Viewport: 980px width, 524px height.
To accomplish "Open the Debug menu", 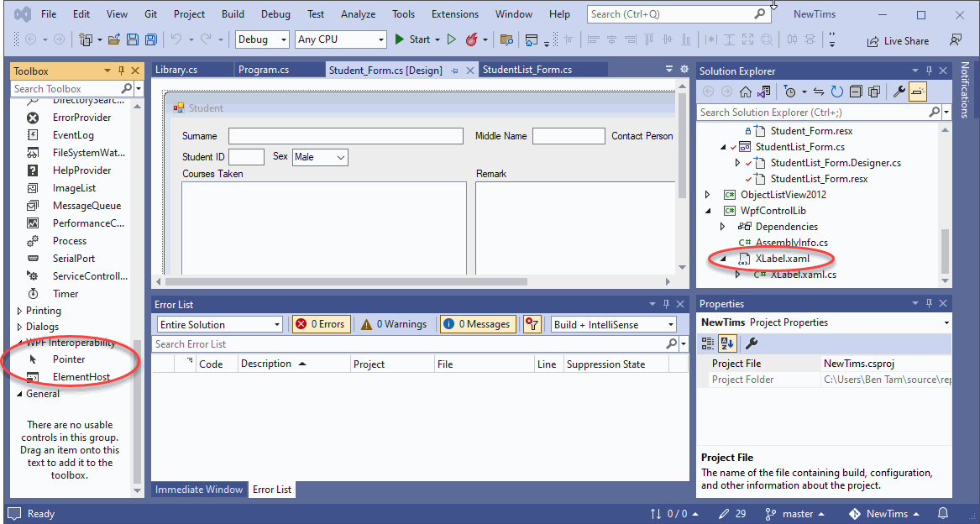I will (x=276, y=13).
